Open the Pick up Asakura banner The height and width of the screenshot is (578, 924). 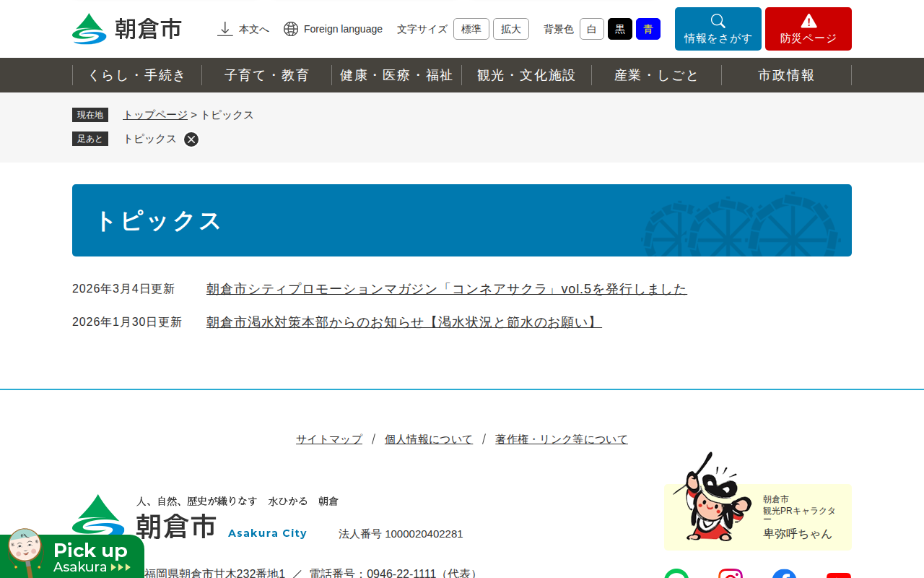72,553
